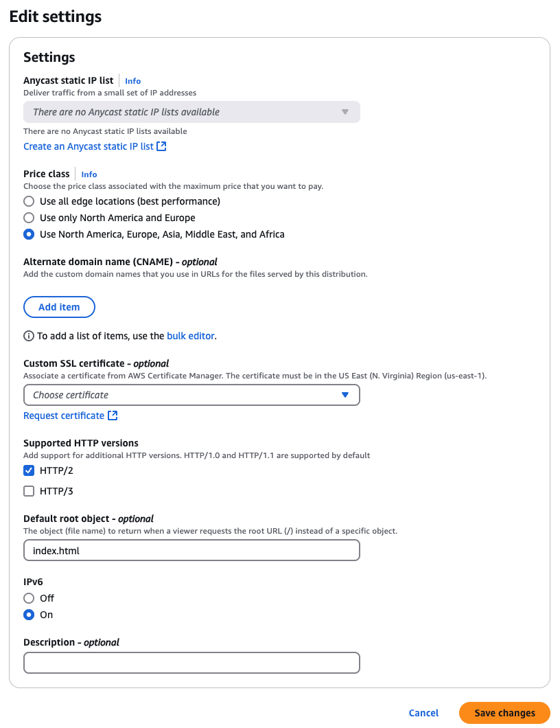Select Use all edge locations option
This screenshot has height=728, width=560.
29,201
